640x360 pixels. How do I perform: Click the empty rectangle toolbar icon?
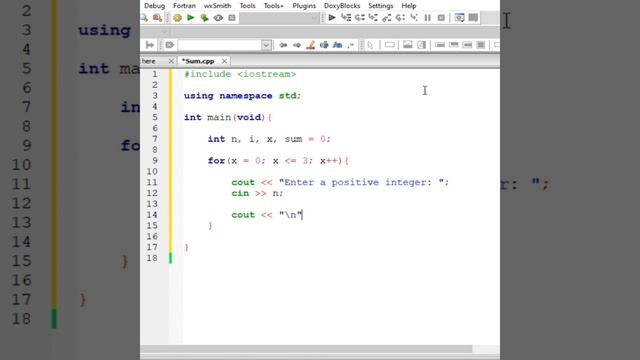390,45
